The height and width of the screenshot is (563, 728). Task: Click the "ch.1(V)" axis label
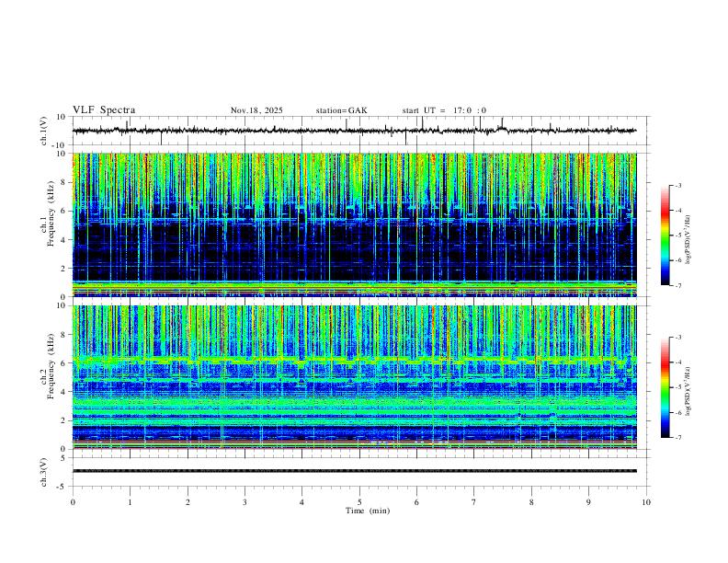[x=44, y=131]
